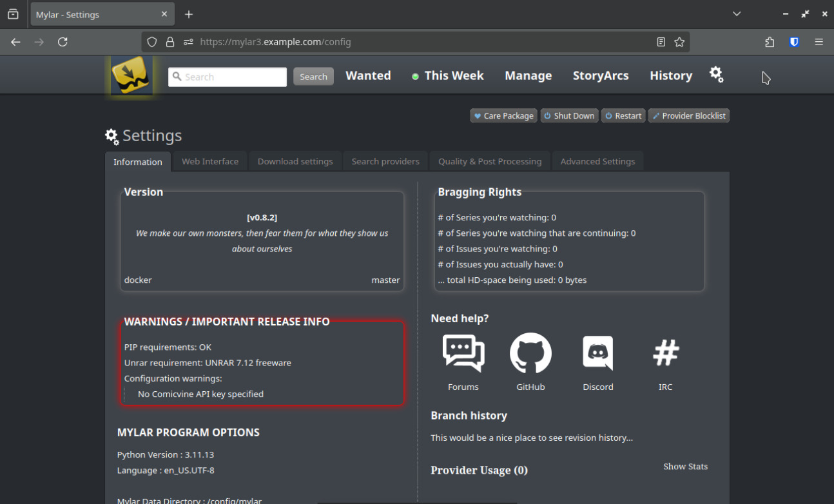This screenshot has height=504, width=834.
Task: Click the Restart button
Action: 623,116
